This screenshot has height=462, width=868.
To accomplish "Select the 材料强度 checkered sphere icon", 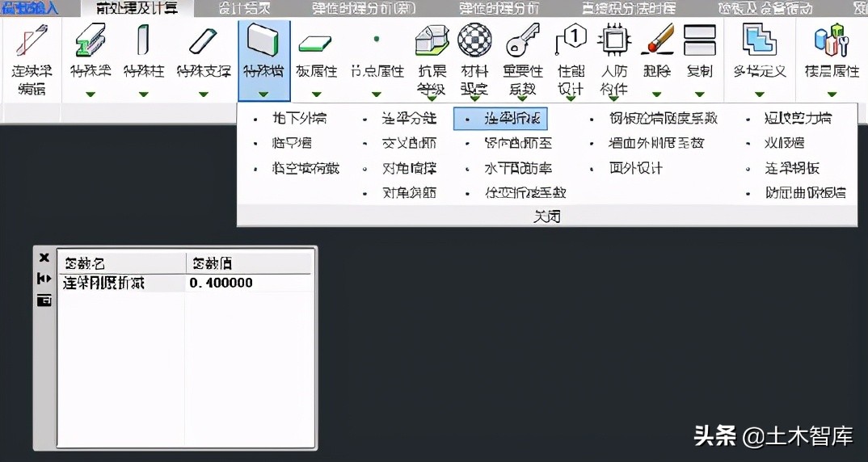I will pos(474,40).
